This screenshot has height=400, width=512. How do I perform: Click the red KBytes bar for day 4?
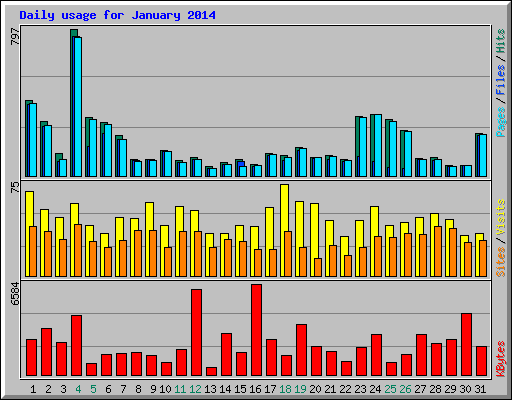point(76,346)
